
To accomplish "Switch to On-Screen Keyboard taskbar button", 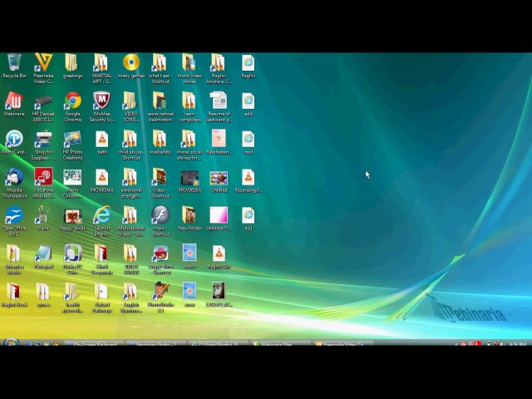I will pos(94,343).
